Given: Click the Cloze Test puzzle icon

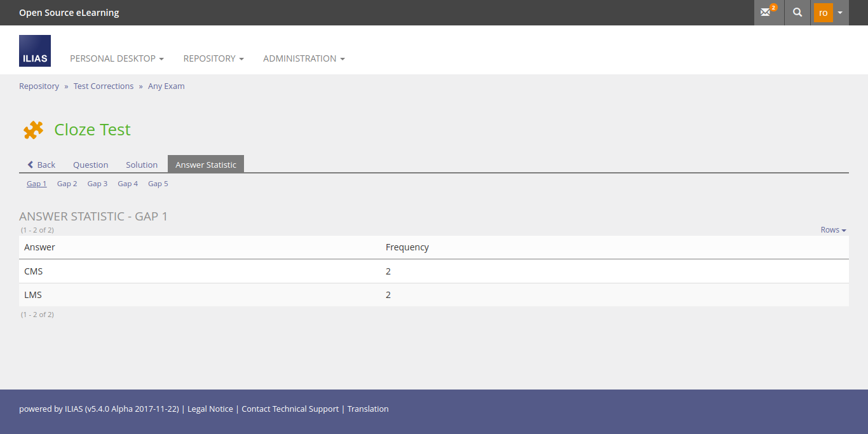Looking at the screenshot, I should 33,130.
